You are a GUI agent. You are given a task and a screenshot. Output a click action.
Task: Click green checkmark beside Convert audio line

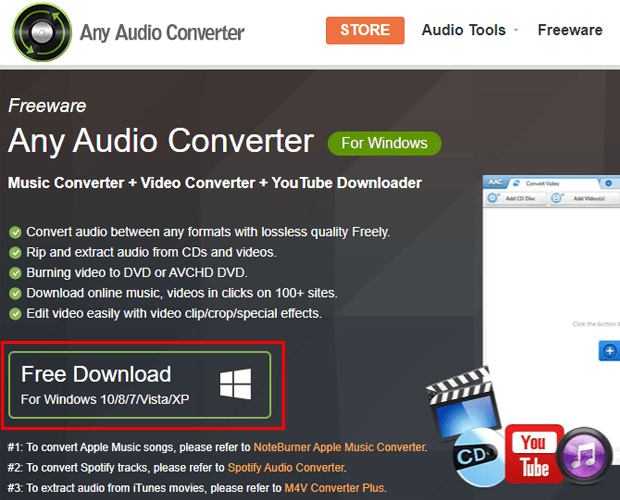(15, 232)
